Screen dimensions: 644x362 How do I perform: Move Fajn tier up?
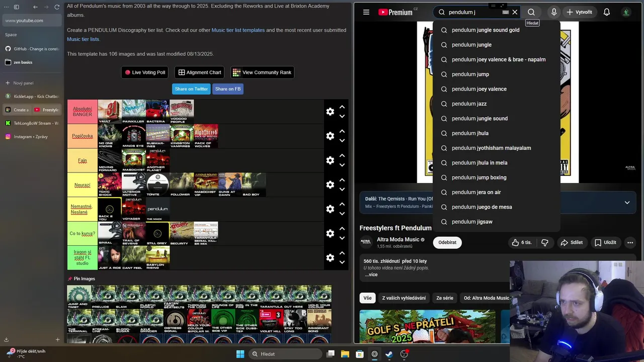point(342,156)
